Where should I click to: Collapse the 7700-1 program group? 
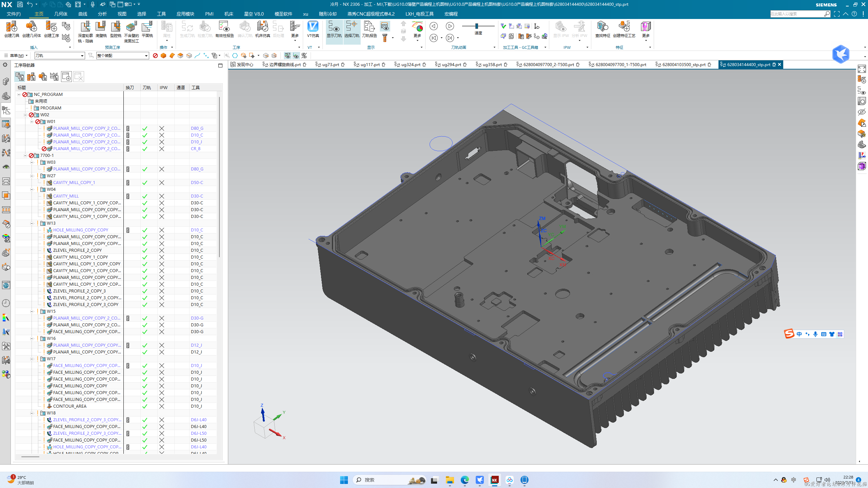pyautogui.click(x=25, y=156)
